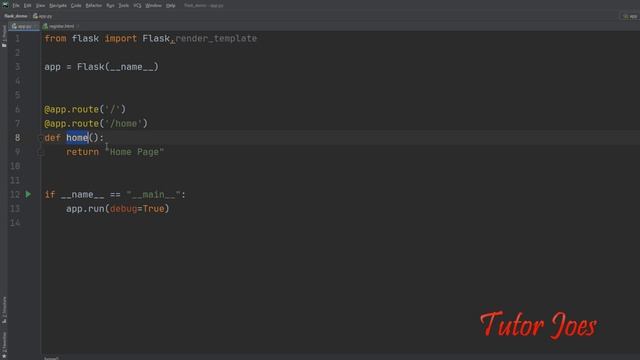Click the 'if' keyword on line 12
The image size is (640, 360).
pos(50,195)
